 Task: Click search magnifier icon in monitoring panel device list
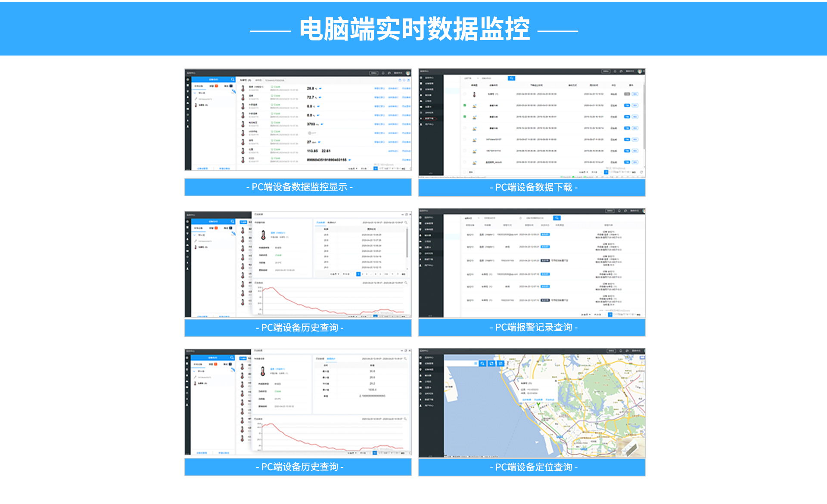point(233,80)
